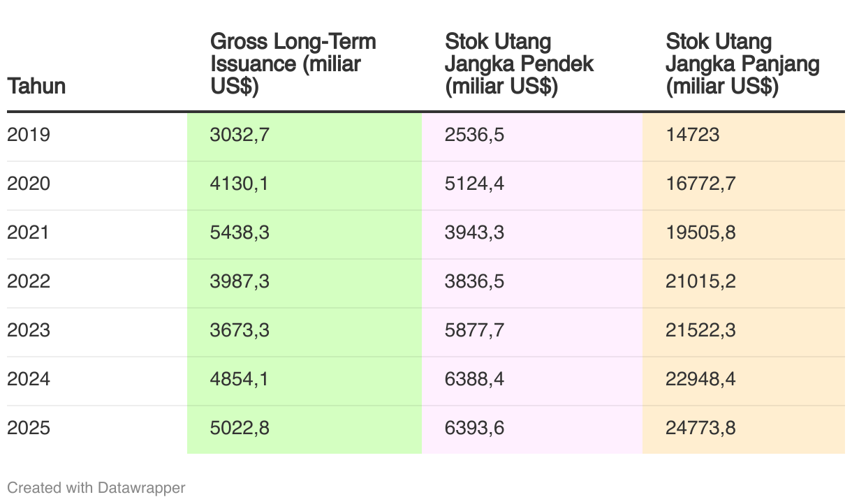The image size is (852, 504).
Task: Click the green cell showing 3032,7
Action: point(240,135)
